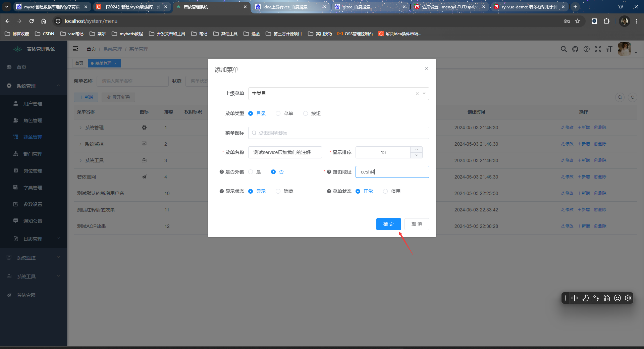
Task: Click the IME emoji smiley icon
Action: (618, 298)
